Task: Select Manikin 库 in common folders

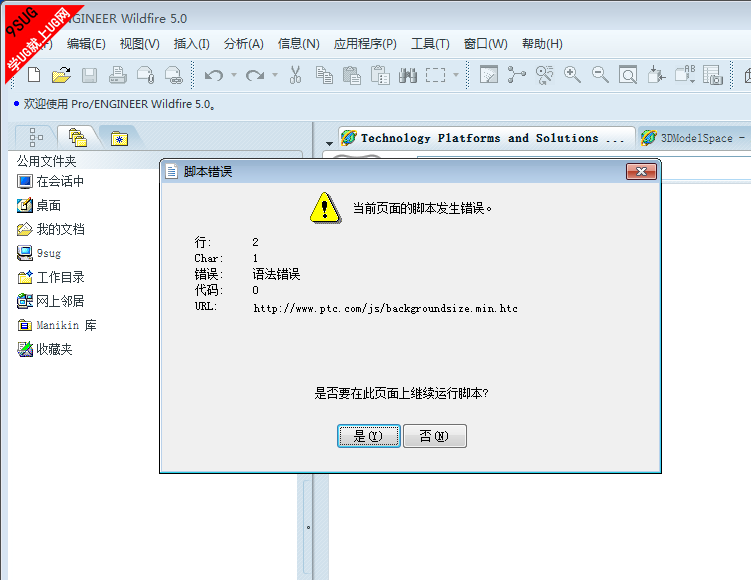Action: pyautogui.click(x=57, y=325)
